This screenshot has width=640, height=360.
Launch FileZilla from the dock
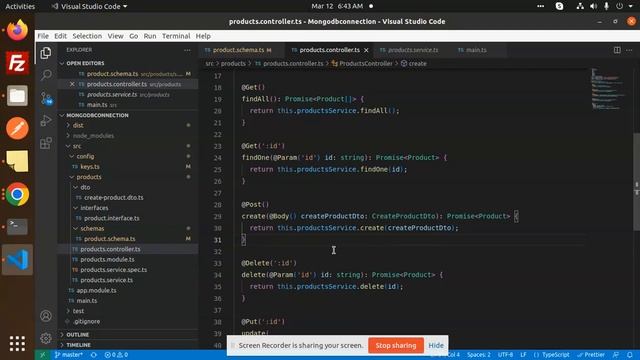(17, 63)
